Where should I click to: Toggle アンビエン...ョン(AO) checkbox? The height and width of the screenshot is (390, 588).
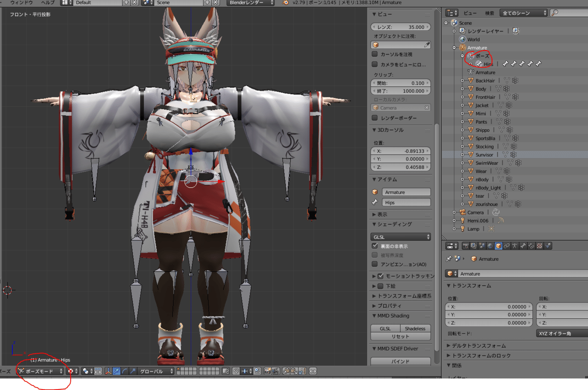(375, 264)
